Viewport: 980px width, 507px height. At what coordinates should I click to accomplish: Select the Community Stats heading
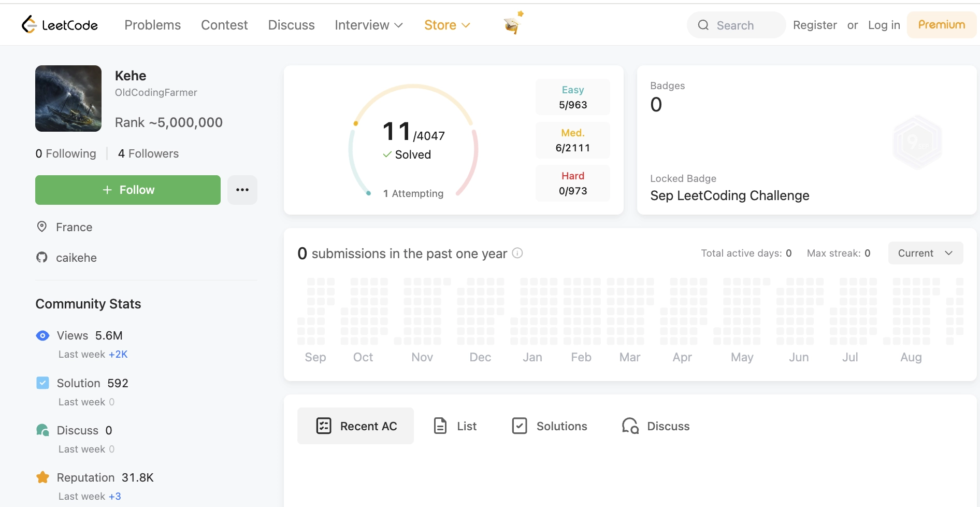pos(88,304)
